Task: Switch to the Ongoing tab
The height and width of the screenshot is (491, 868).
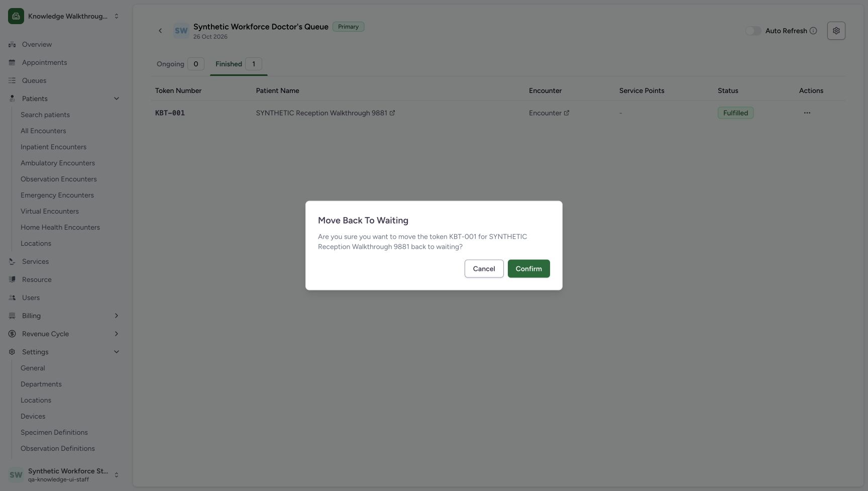Action: (x=180, y=64)
